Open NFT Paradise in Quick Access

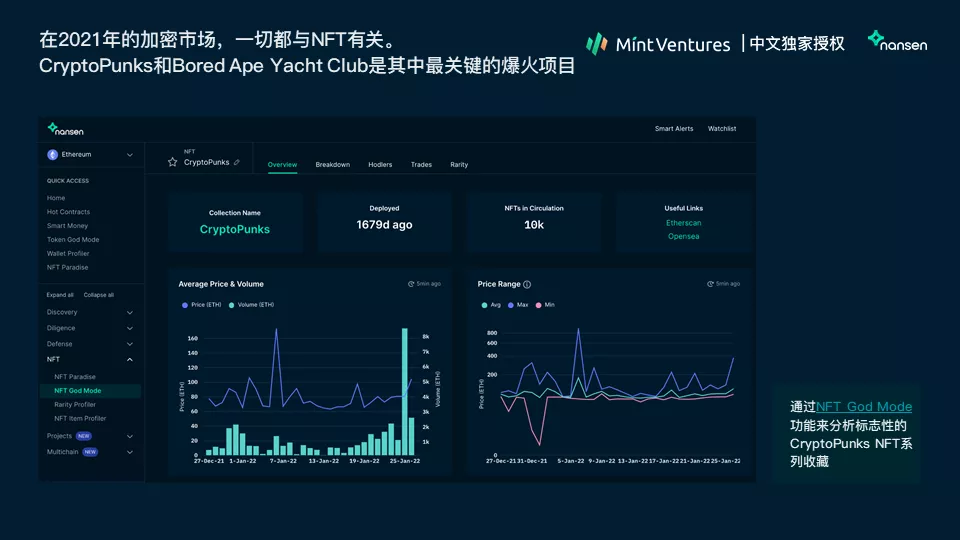click(x=67, y=268)
